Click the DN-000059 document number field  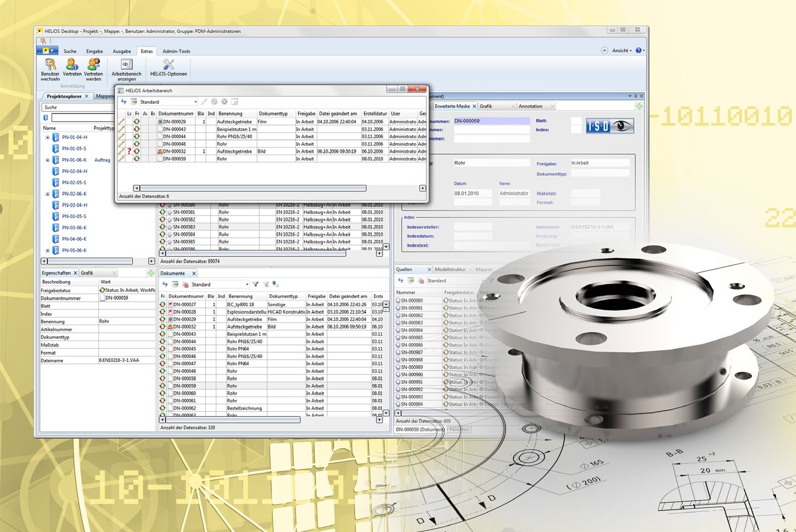pyautogui.click(x=491, y=121)
